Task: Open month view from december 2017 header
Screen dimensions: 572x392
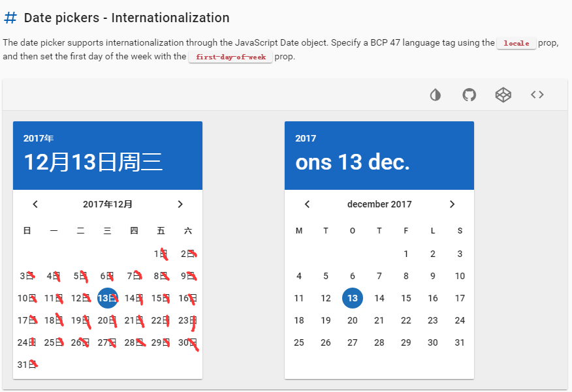Action: coord(379,204)
